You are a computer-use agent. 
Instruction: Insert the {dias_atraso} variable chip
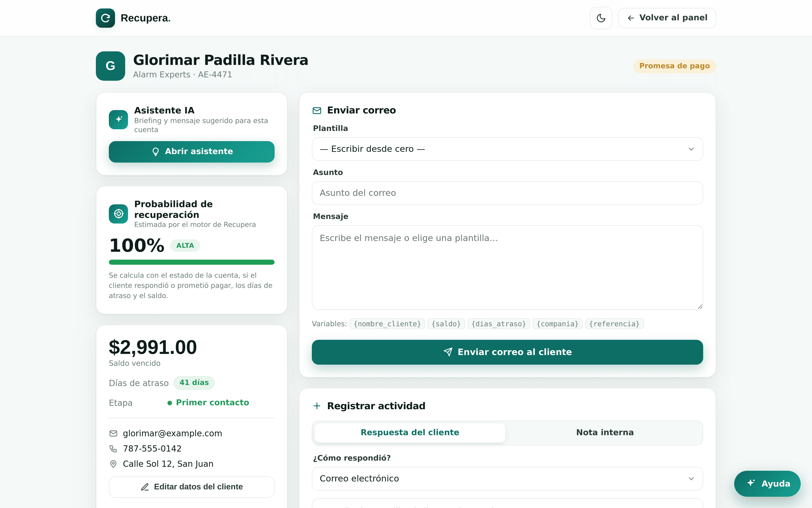click(498, 324)
